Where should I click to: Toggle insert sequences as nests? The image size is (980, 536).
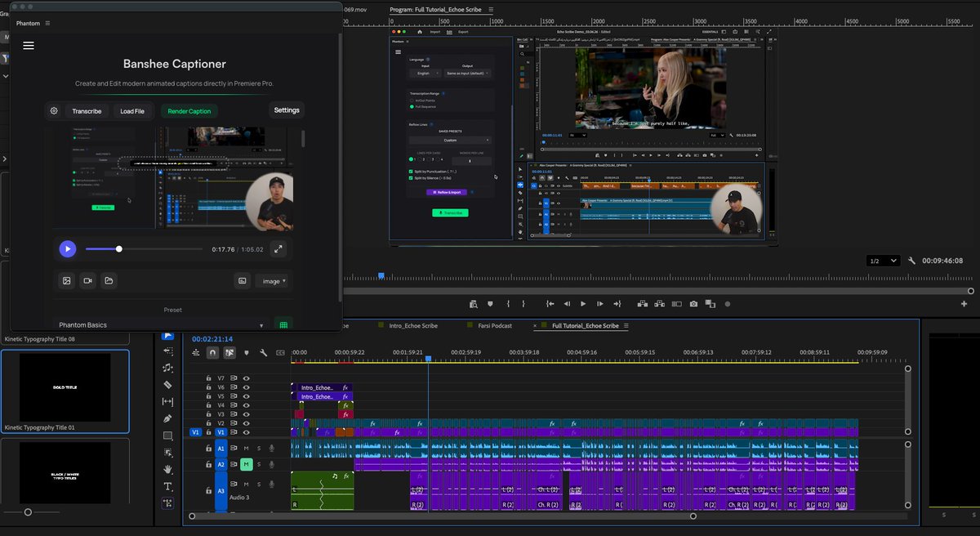pos(196,353)
